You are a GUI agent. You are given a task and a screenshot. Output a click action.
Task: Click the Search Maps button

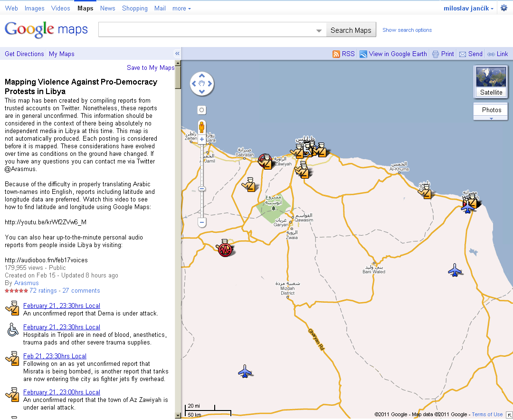[351, 30]
